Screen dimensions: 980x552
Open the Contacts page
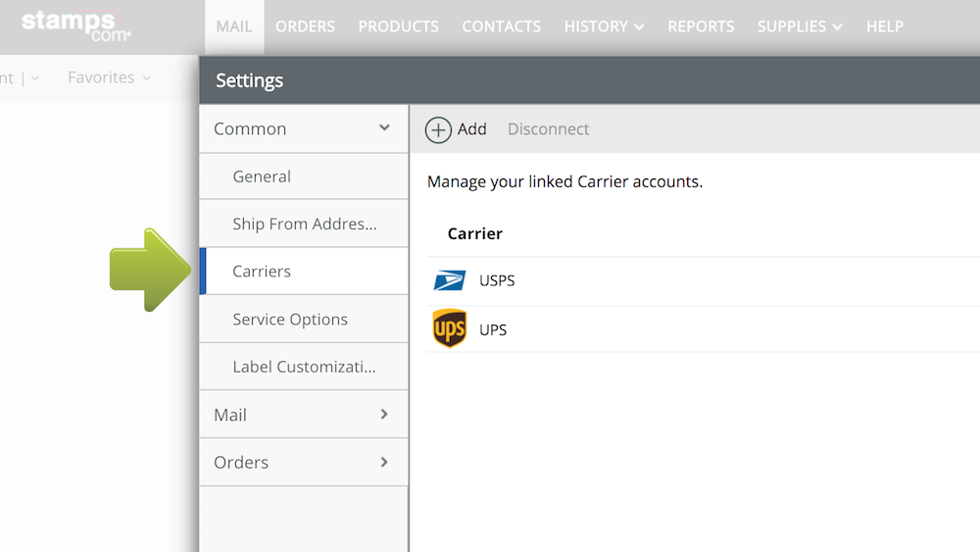[x=501, y=26]
